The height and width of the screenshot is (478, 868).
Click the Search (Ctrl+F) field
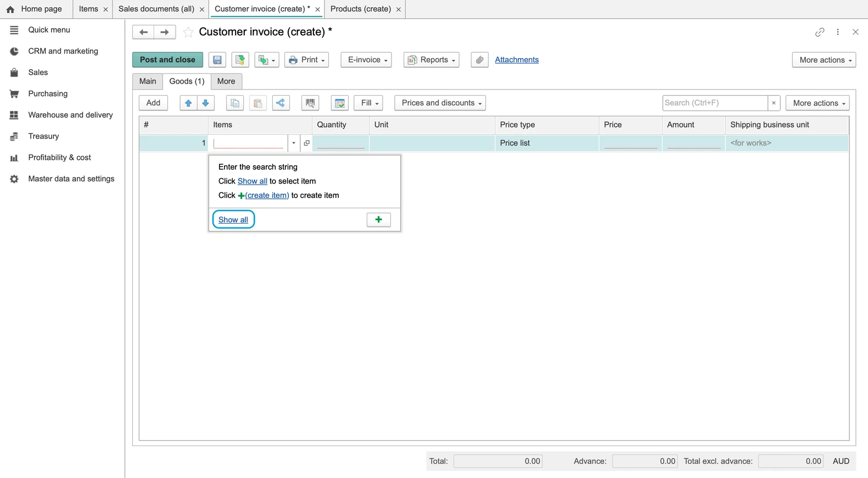point(715,103)
